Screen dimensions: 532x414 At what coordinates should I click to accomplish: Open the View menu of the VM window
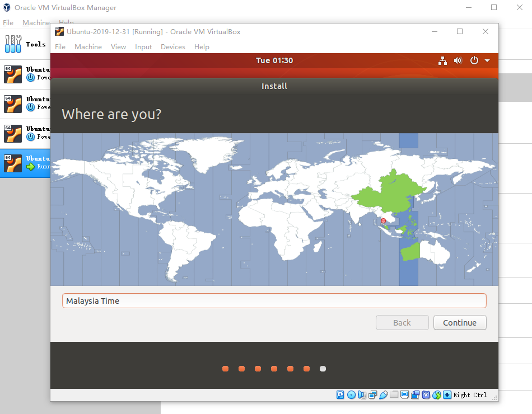118,47
